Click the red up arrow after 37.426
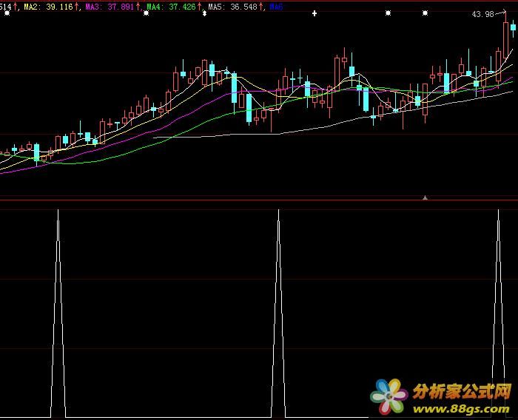 click(201, 7)
